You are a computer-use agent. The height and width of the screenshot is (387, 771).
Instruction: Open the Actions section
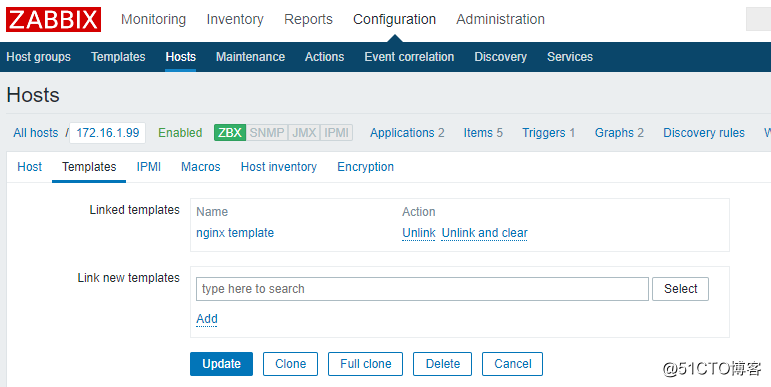325,57
